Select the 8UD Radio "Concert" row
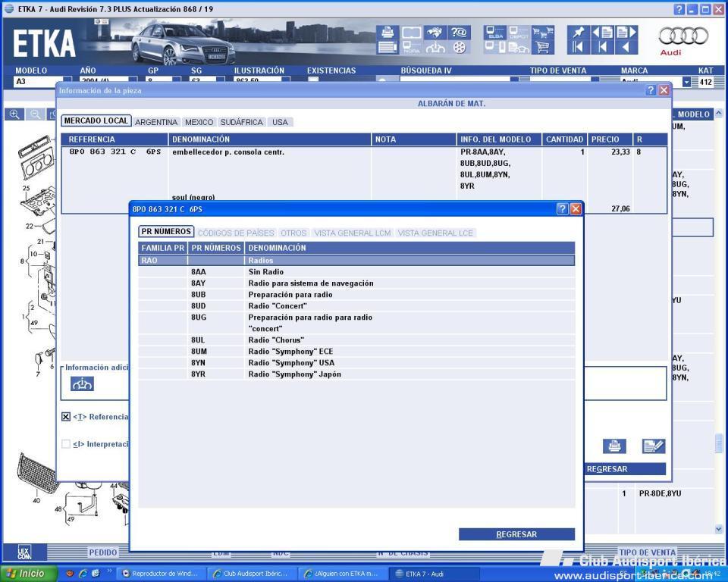Viewport: 728px width, 582px height. [x=356, y=306]
